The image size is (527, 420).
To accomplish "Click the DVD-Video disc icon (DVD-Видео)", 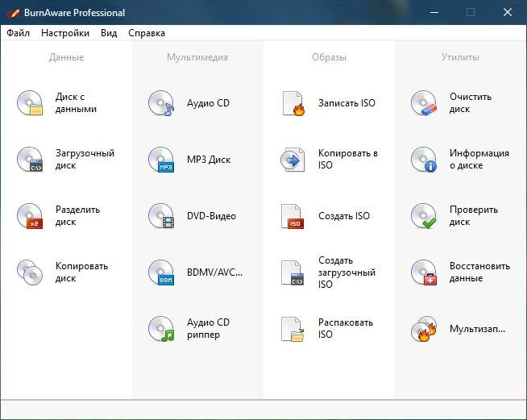I will [161, 216].
